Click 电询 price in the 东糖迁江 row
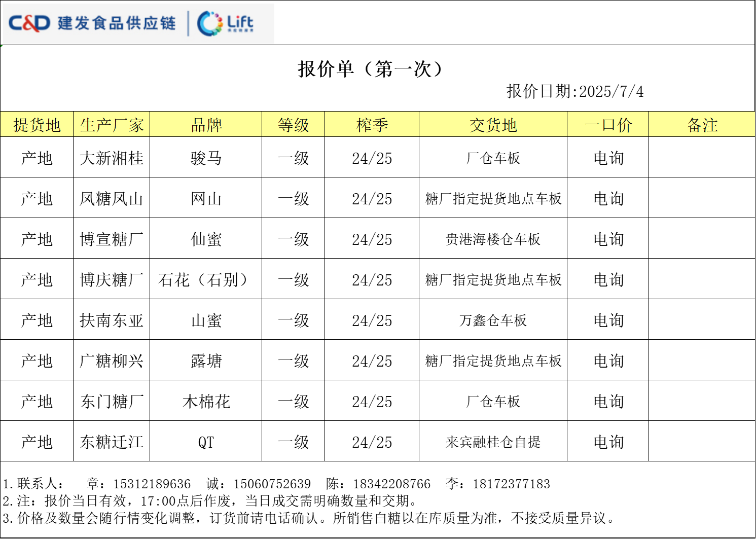This screenshot has height=539, width=756. point(608,442)
